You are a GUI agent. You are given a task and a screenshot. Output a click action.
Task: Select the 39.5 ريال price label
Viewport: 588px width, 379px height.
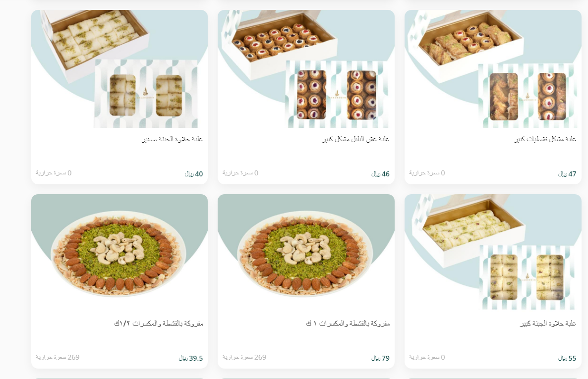coord(190,358)
